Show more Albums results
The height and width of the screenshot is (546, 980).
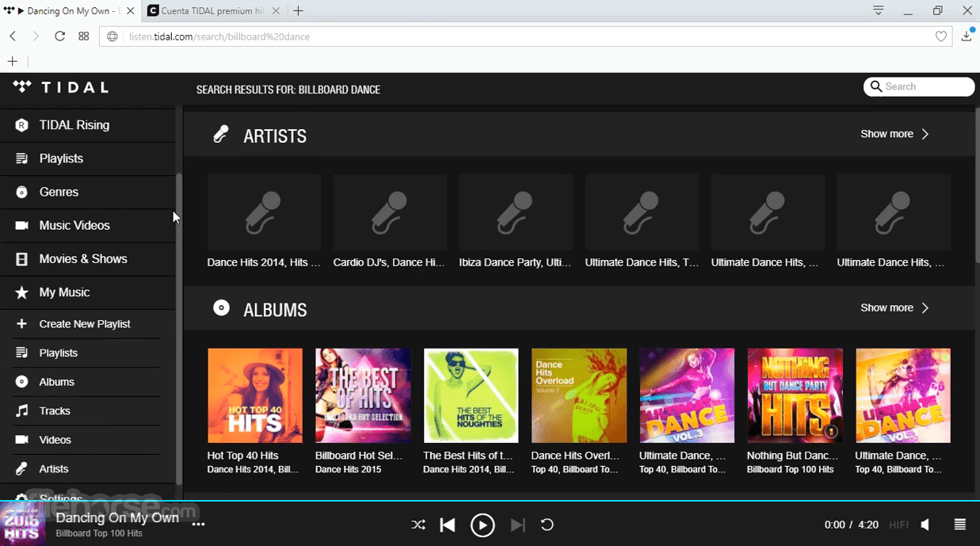894,307
